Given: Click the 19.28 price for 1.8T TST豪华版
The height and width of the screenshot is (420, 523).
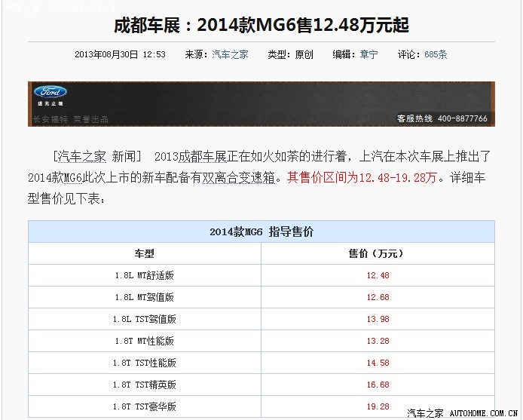Looking at the screenshot, I should [x=378, y=406].
